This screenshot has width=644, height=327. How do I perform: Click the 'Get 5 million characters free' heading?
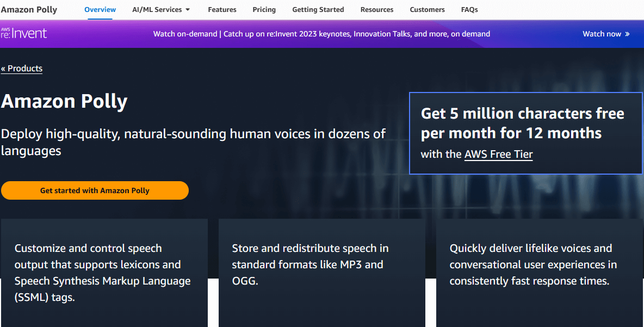click(x=522, y=124)
